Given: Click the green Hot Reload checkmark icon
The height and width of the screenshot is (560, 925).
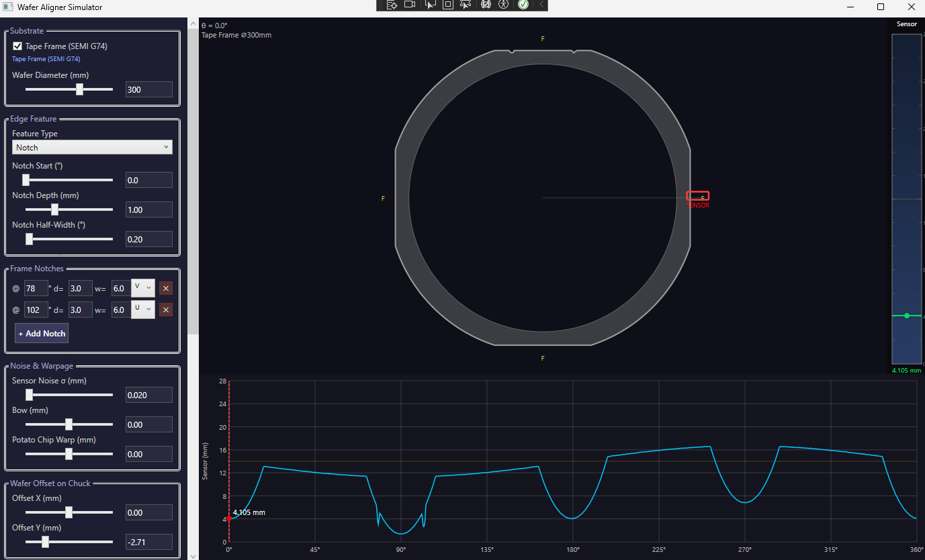Looking at the screenshot, I should (x=523, y=5).
